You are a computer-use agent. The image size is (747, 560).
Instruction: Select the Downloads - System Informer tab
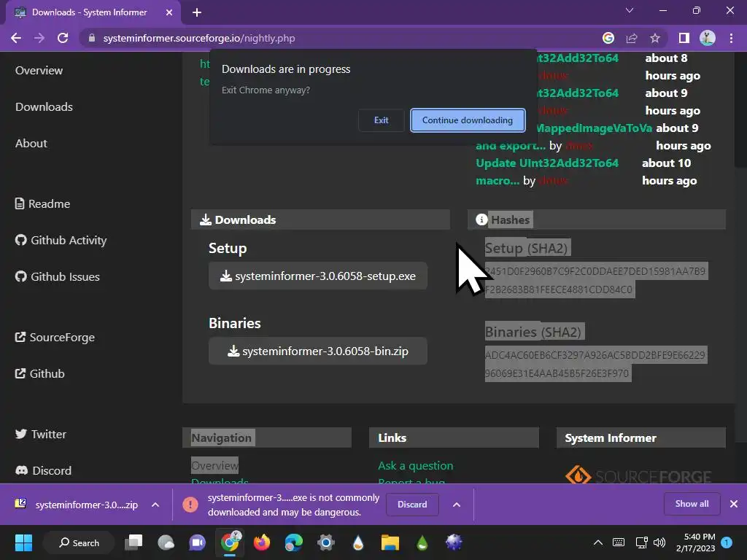[90, 12]
